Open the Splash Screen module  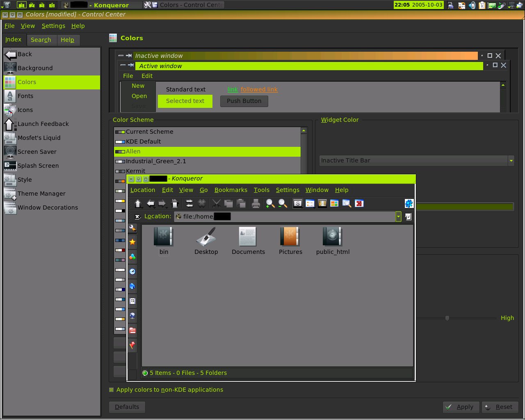click(x=52, y=166)
